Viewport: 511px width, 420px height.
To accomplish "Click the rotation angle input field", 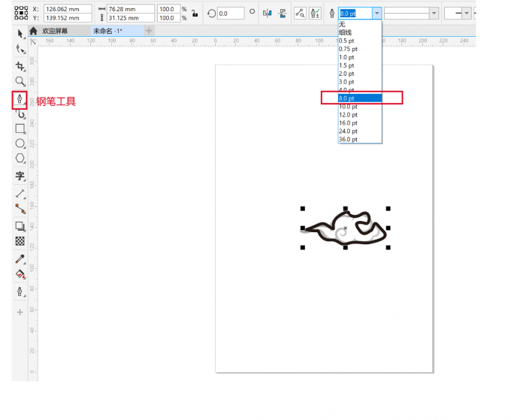I will pos(229,13).
